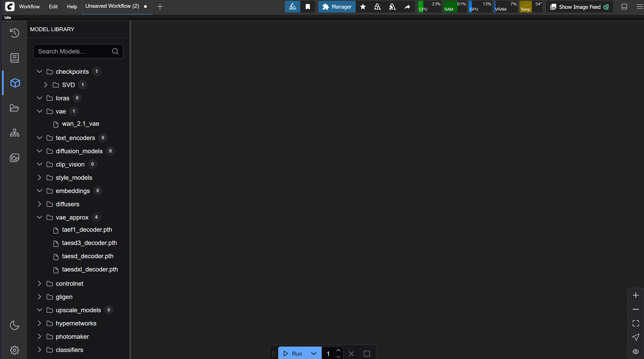Open the hamburger menu at top right
The width and height of the screenshot is (644, 359).
(640, 7)
